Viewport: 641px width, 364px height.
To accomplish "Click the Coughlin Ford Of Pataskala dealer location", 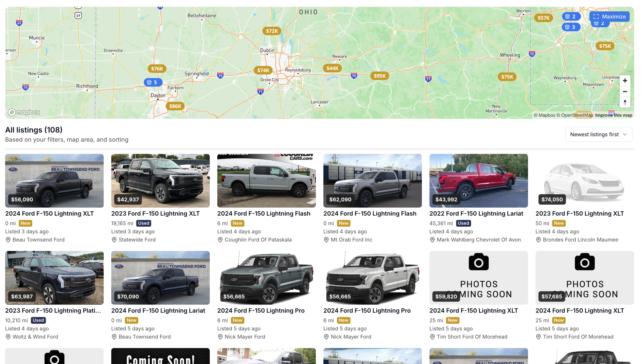I will click(258, 239).
